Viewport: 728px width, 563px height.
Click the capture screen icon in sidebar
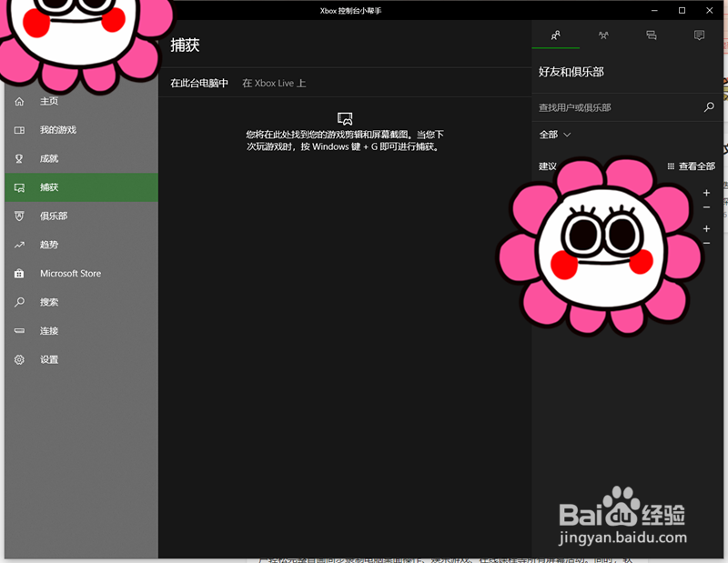click(19, 187)
